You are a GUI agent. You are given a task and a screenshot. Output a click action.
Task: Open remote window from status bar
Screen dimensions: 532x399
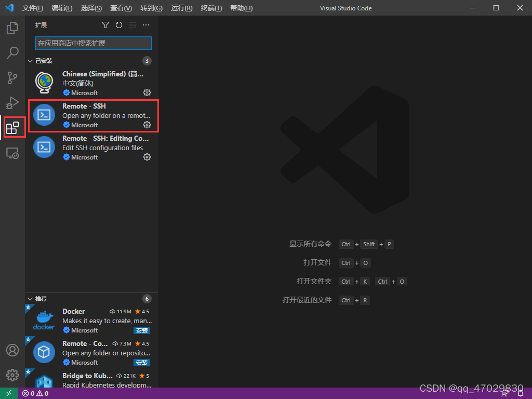(8, 393)
